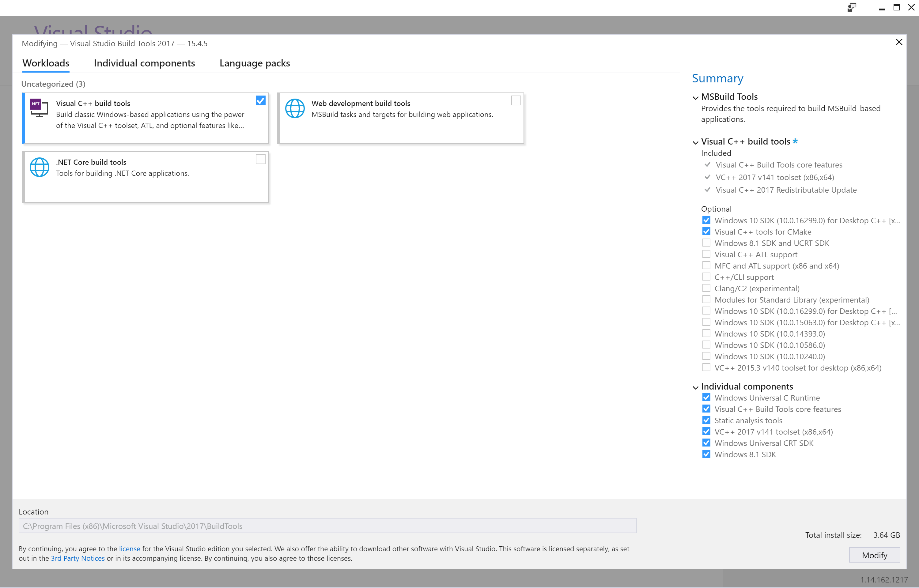Open the 3rd Party Notices link
The width and height of the screenshot is (919, 588).
click(x=78, y=558)
